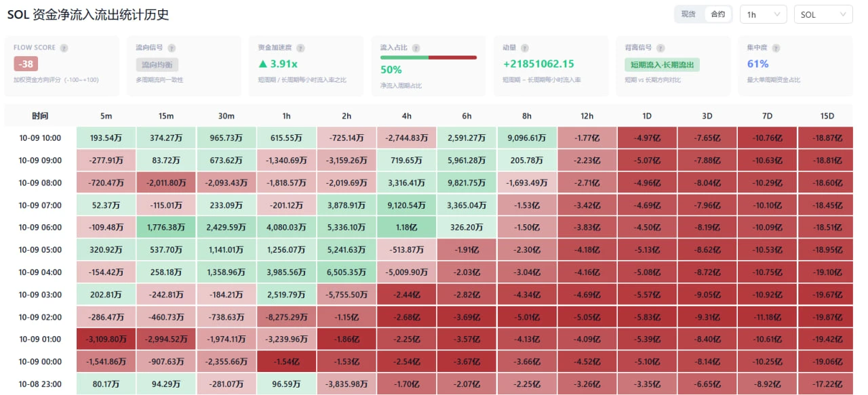The height and width of the screenshot is (395, 868).
Task: Click the 5m column header
Action: click(x=106, y=116)
